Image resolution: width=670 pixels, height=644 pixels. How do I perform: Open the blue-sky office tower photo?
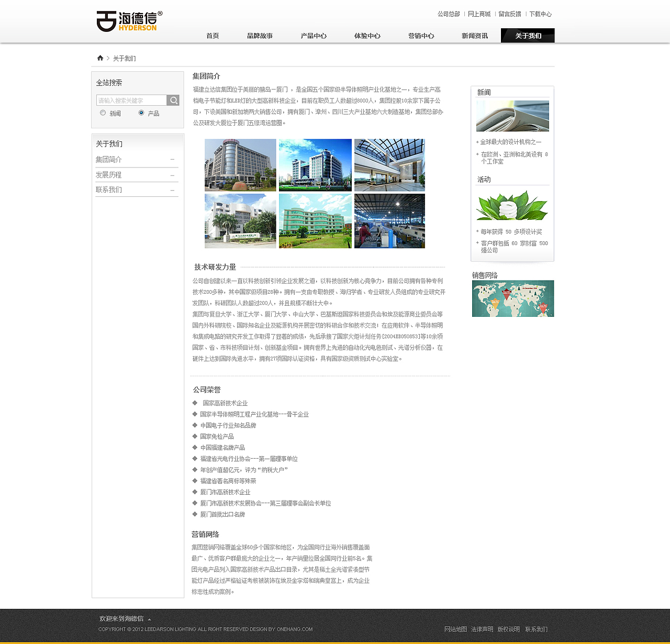(315, 165)
